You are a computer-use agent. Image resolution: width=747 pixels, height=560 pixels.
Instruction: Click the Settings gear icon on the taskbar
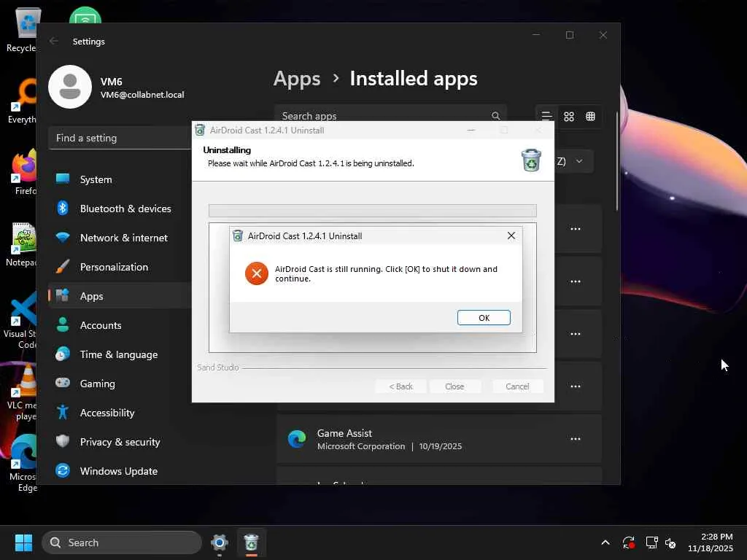[219, 542]
